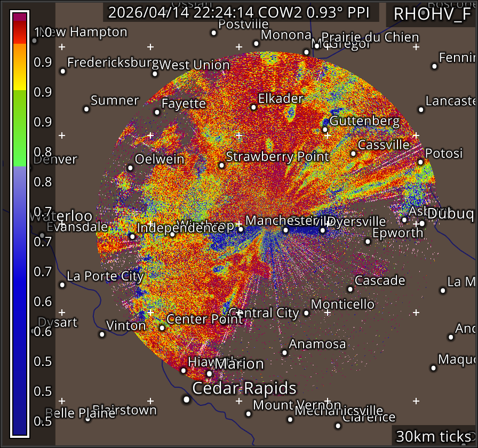Select the Strawberry Point map marker
The width and height of the screenshot is (478, 448).
pos(222,165)
